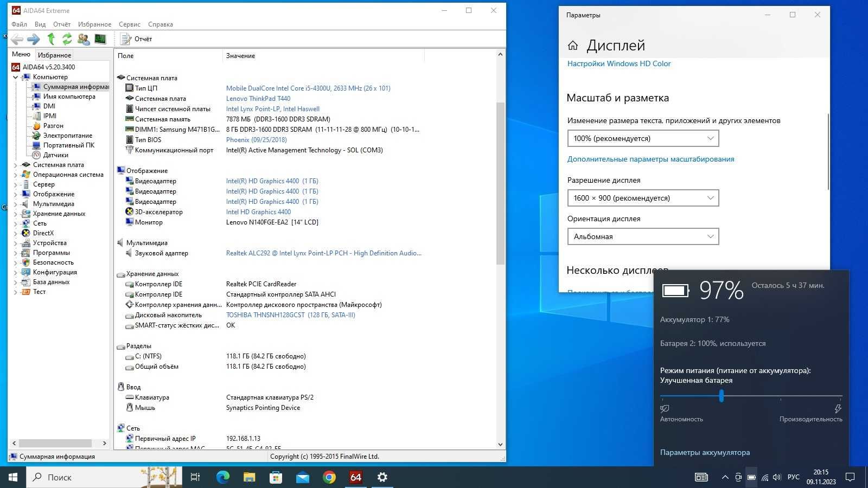868x488 pixels.
Task: Open the scale 100% (рекомендуется) dropdown
Action: coord(643,138)
